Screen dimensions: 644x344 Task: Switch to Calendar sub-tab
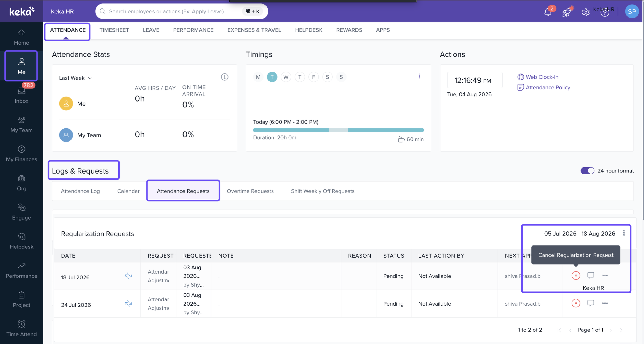click(128, 191)
